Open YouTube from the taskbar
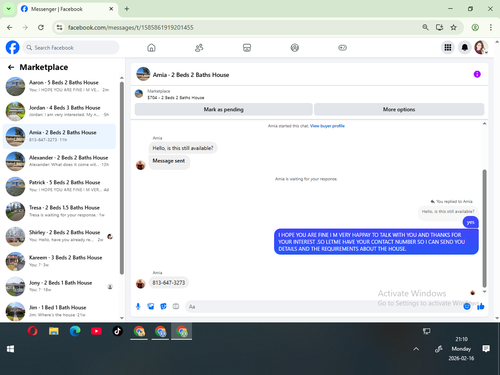 (x=96, y=331)
